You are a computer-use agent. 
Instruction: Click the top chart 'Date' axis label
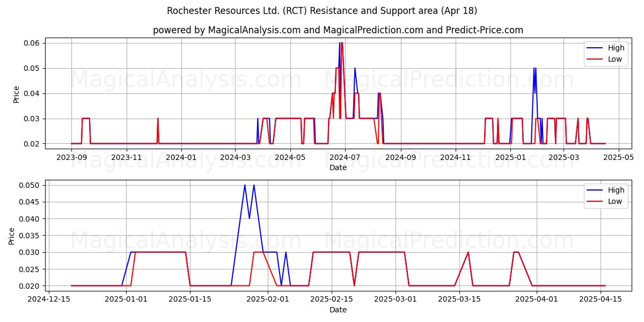pos(338,167)
